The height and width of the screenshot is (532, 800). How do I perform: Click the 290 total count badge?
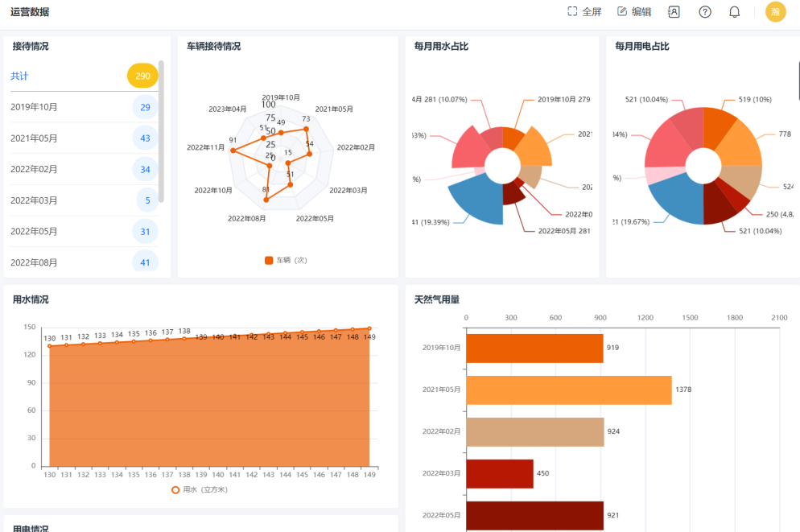pyautogui.click(x=142, y=76)
